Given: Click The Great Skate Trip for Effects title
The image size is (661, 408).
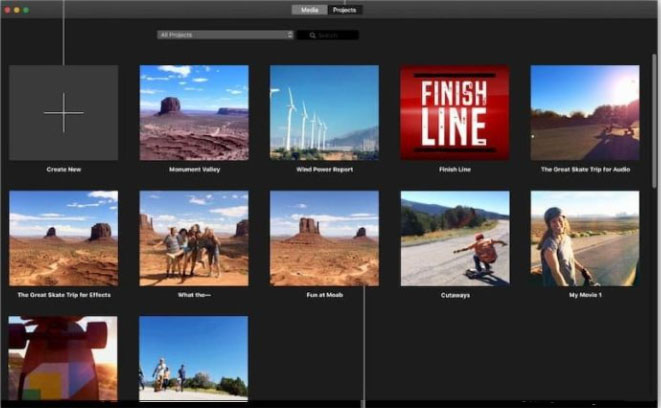Looking at the screenshot, I should point(64,295).
